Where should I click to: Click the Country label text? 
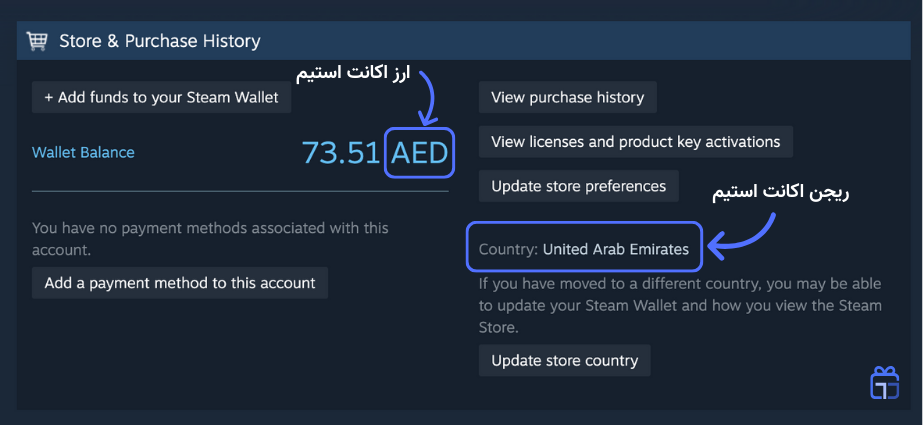point(508,250)
